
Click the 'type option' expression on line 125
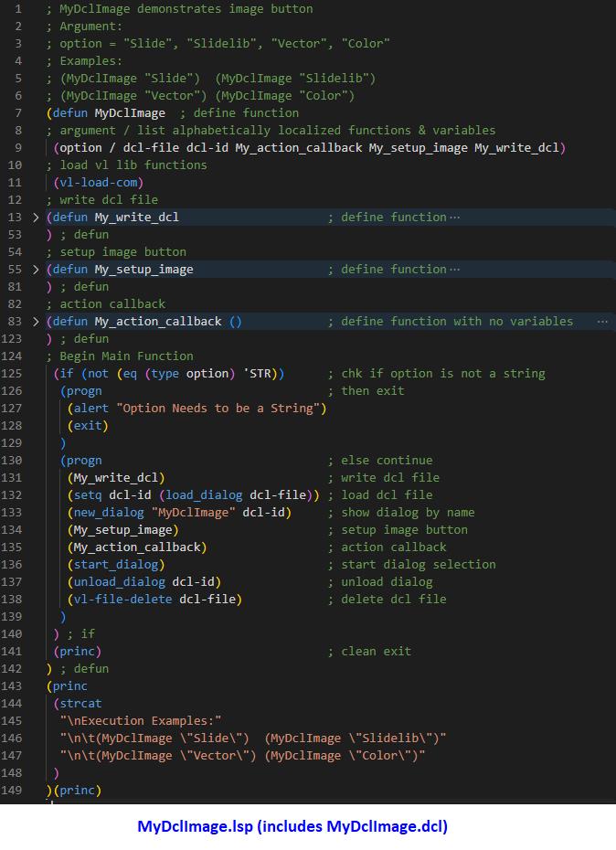click(x=190, y=374)
